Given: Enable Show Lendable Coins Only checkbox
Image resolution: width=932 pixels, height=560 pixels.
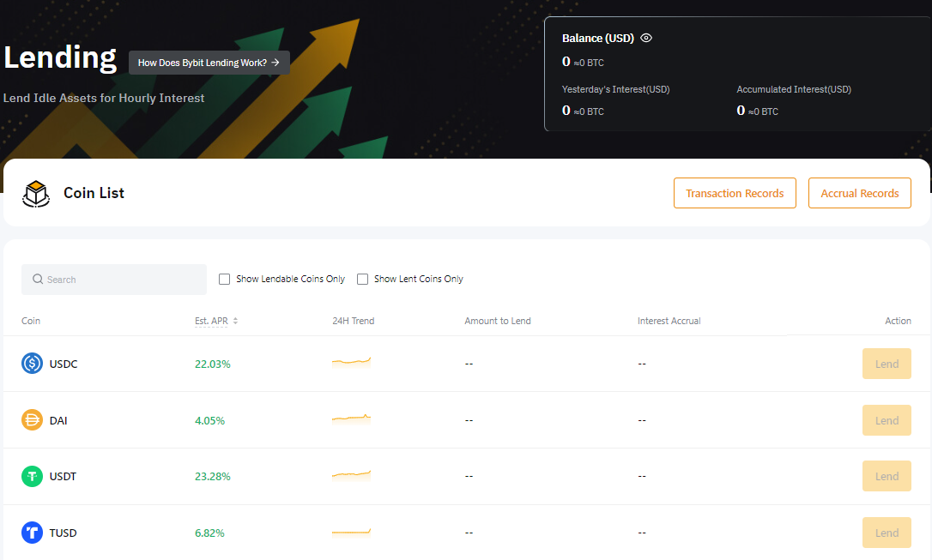Looking at the screenshot, I should coord(225,279).
